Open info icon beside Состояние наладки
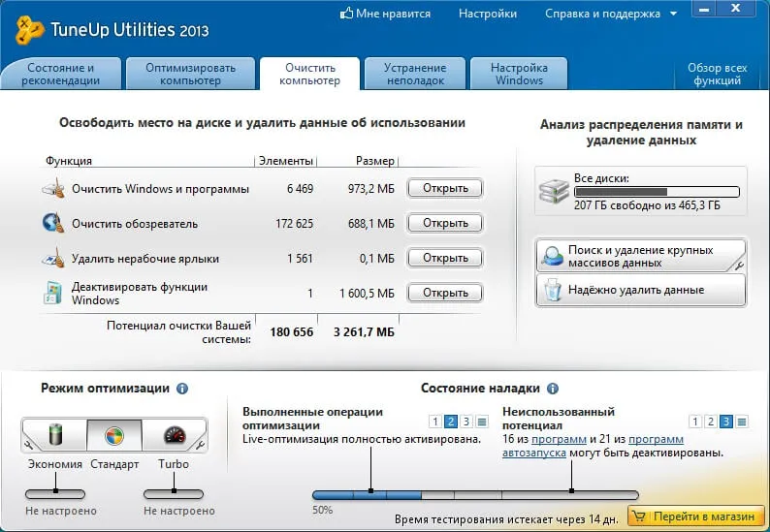 553,389
